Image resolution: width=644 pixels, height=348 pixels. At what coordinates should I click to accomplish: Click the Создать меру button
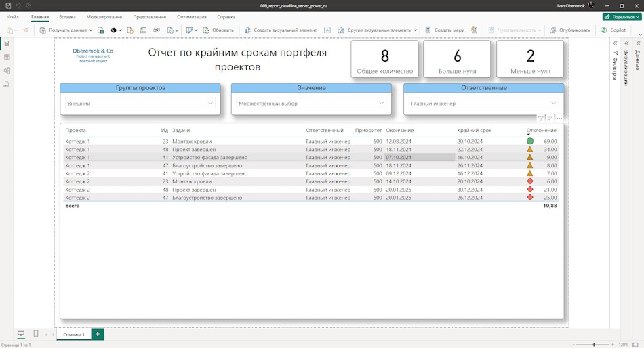[x=445, y=30]
